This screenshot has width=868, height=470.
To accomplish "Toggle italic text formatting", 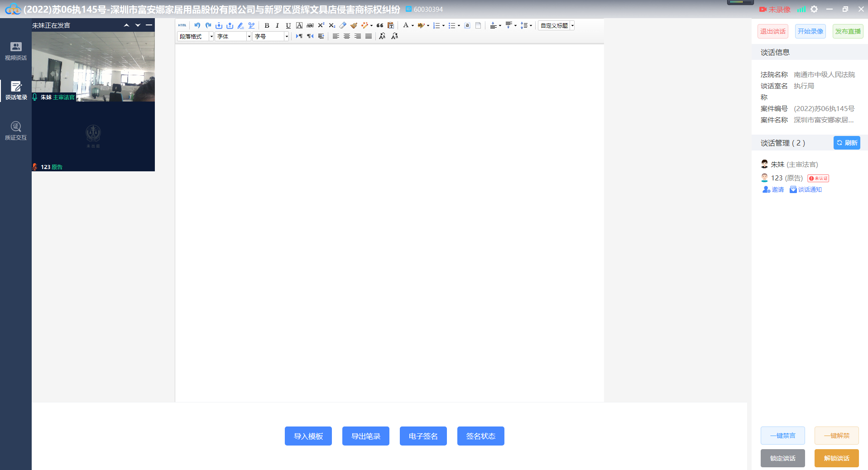I will 278,25.
